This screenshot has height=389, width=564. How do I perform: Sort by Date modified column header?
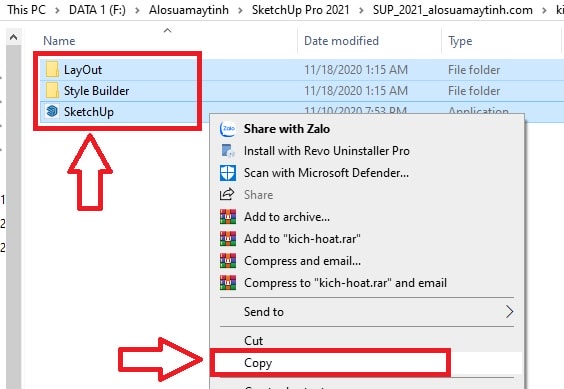[341, 41]
